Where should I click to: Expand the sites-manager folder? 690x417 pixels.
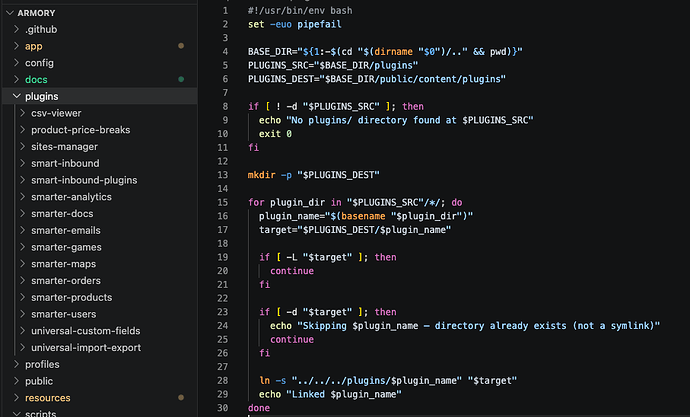coord(64,146)
